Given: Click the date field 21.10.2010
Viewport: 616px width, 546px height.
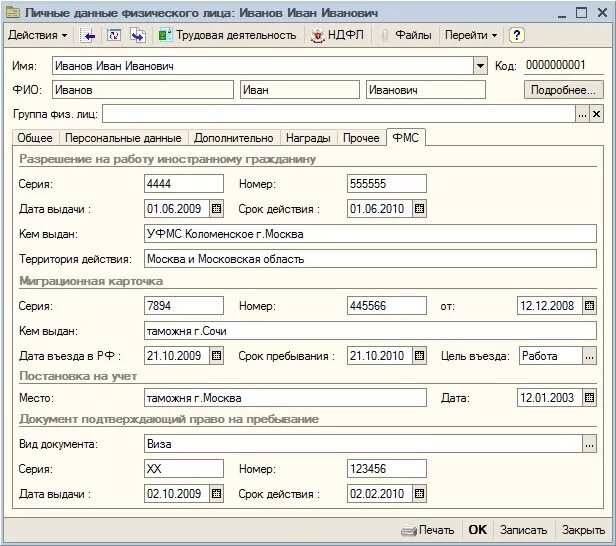Looking at the screenshot, I should coord(380,355).
